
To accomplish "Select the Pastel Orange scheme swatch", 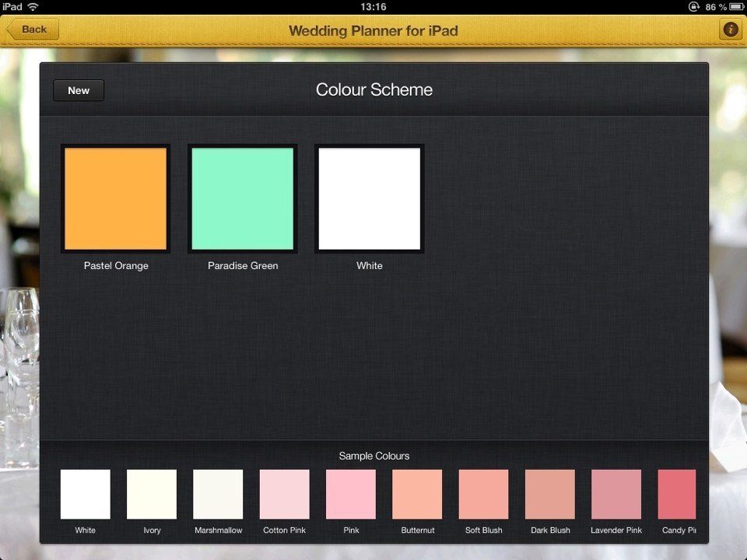I will (x=116, y=199).
